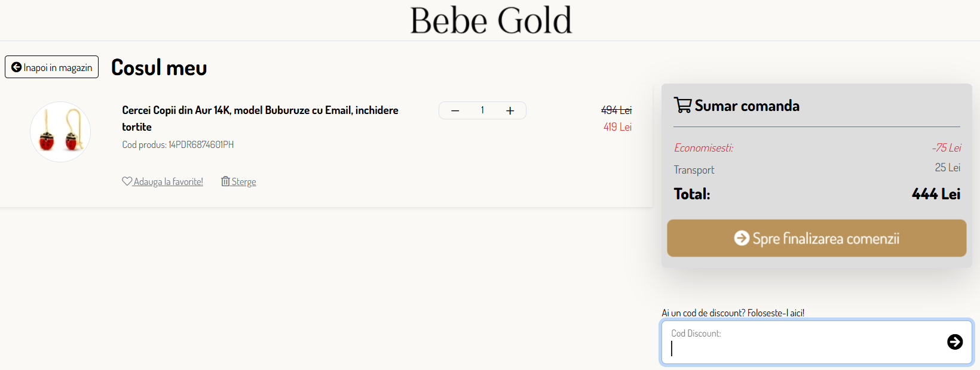Click the minus icon to decrease quantity
980x370 pixels.
tap(455, 110)
